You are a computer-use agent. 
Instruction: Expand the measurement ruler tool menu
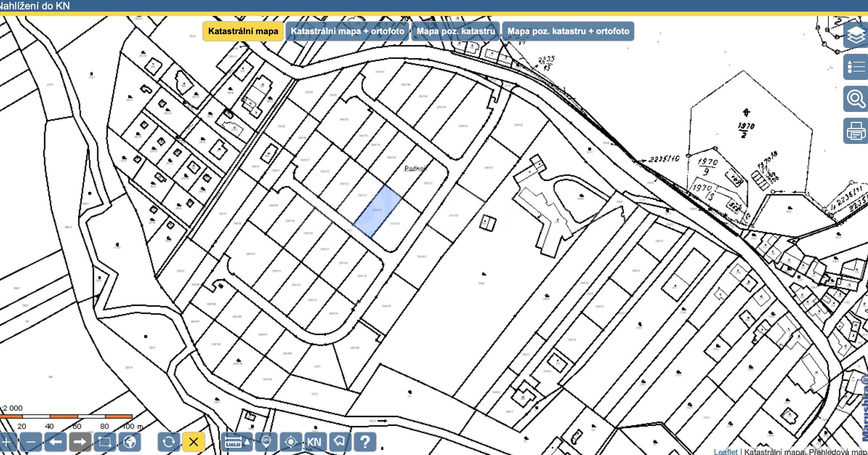237,442
